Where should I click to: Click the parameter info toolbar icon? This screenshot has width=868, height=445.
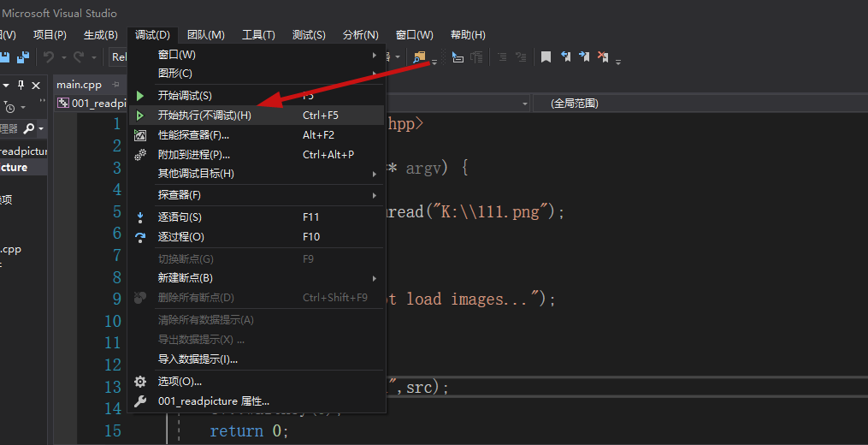coord(476,56)
